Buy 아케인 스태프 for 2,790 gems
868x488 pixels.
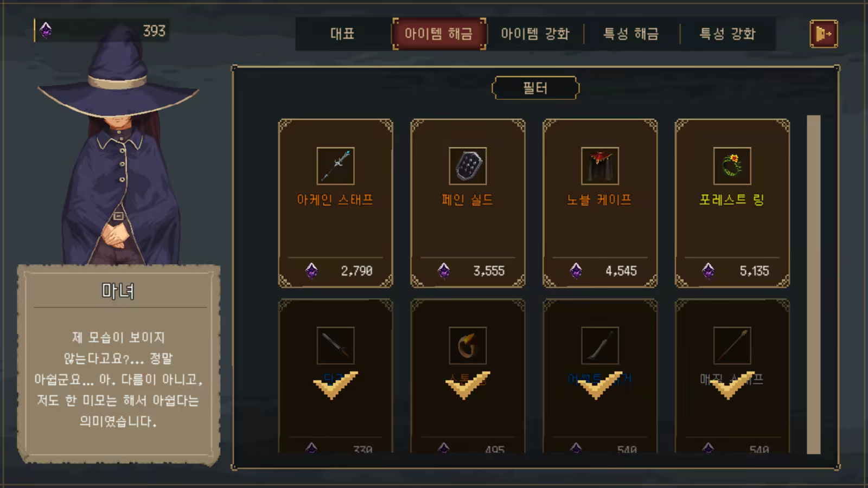tap(335, 271)
